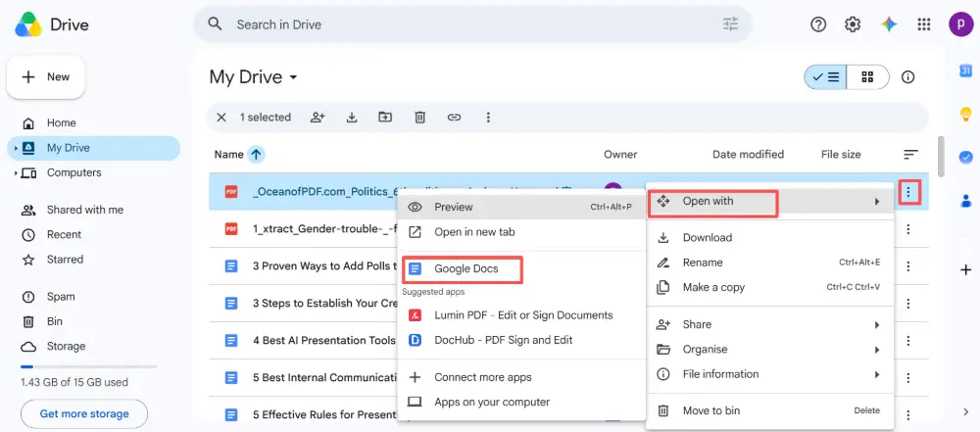
Task: Select Connect more apps
Action: pos(521,377)
